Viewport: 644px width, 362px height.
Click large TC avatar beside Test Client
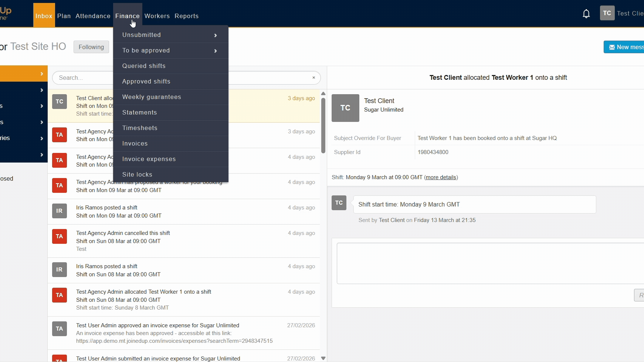(x=345, y=108)
